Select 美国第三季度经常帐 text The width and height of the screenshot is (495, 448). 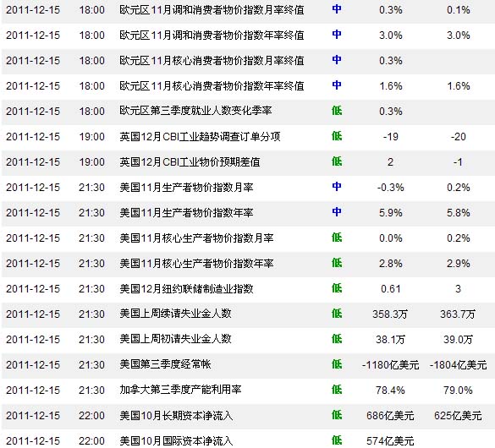tap(165, 364)
